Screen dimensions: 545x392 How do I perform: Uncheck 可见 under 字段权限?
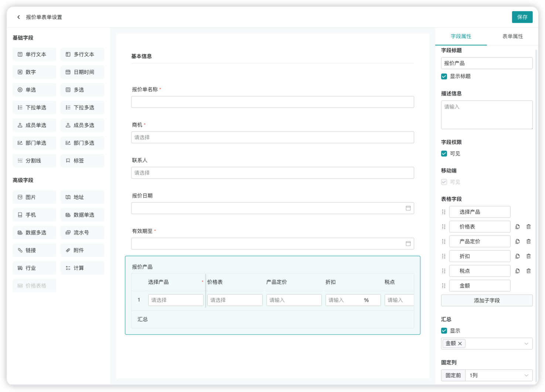[444, 154]
